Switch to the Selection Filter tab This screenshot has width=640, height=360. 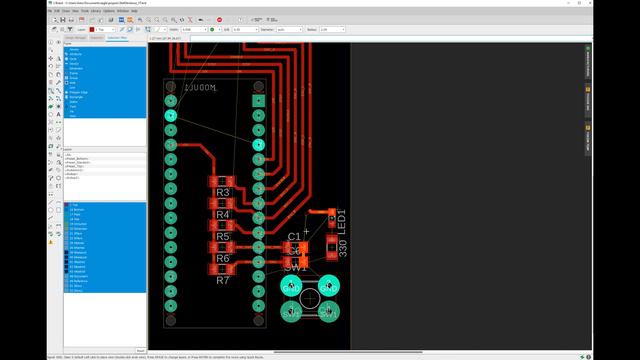point(118,38)
